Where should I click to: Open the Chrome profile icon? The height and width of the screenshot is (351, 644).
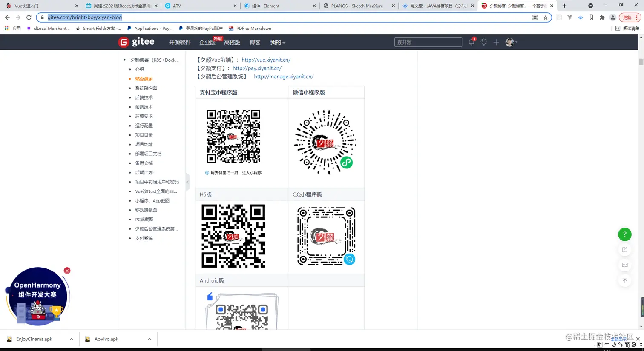pos(612,17)
